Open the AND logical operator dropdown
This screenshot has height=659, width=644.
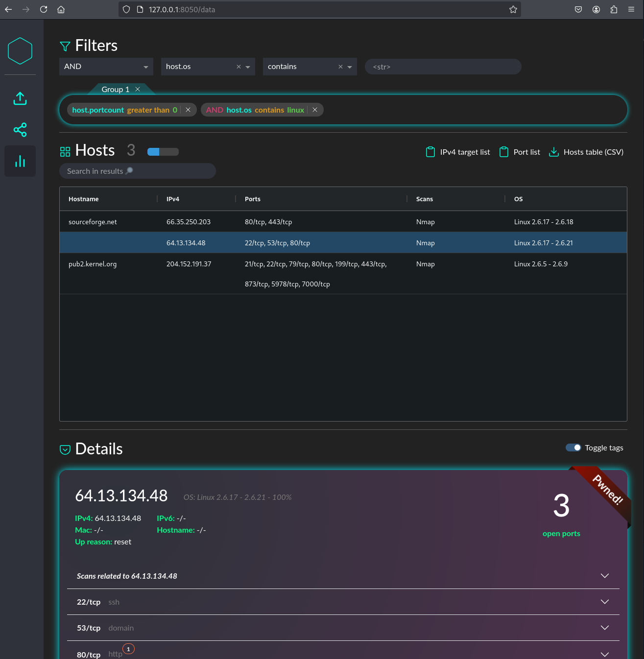point(106,67)
